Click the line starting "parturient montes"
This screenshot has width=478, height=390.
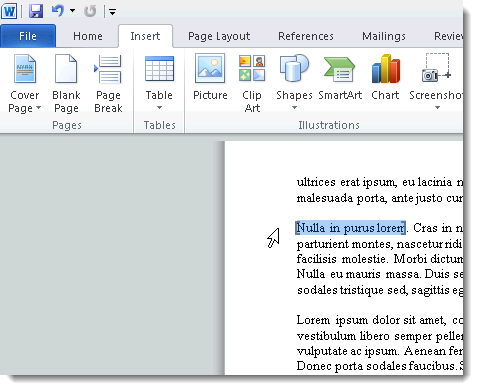click(x=380, y=244)
